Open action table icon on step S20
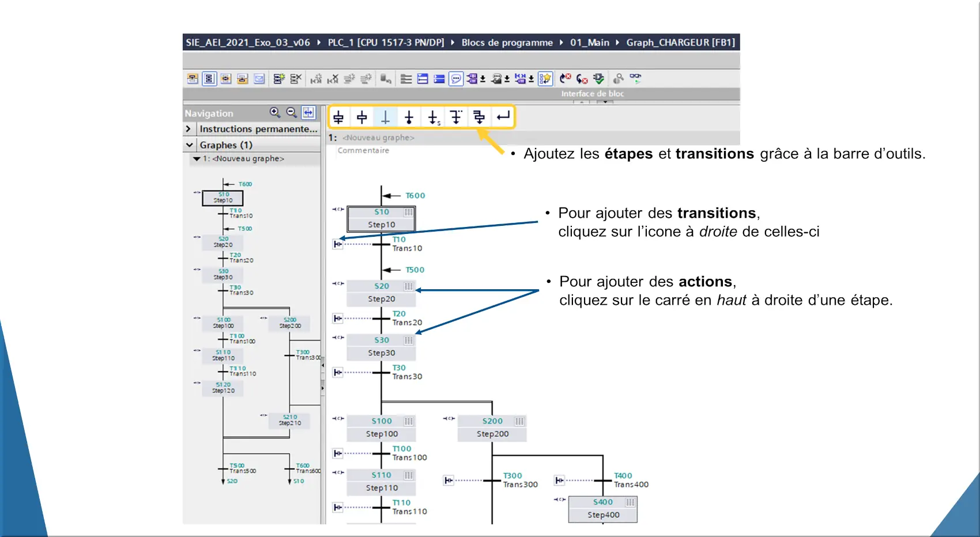 coord(409,286)
